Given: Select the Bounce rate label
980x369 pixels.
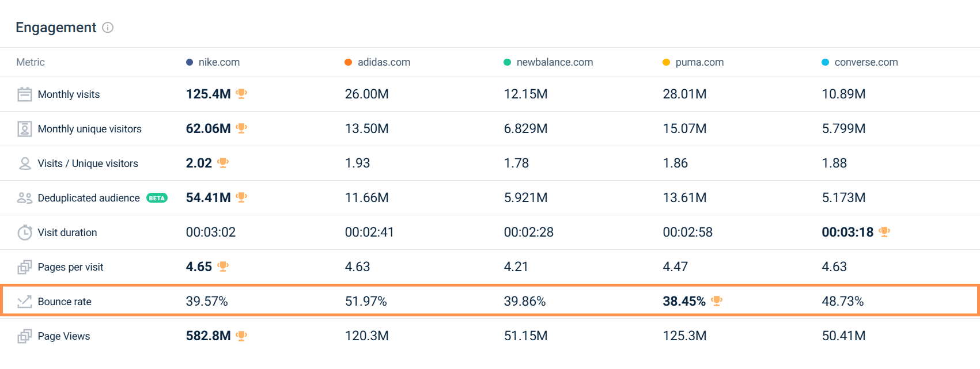Looking at the screenshot, I should [x=65, y=302].
